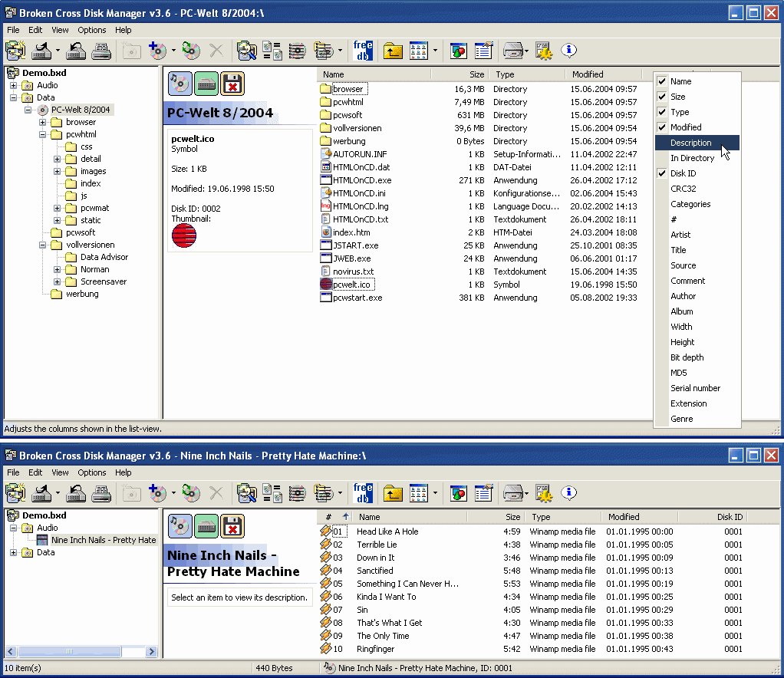Open the File menu in the PC-Welt window
This screenshot has height=678, width=784.
pos(13,30)
